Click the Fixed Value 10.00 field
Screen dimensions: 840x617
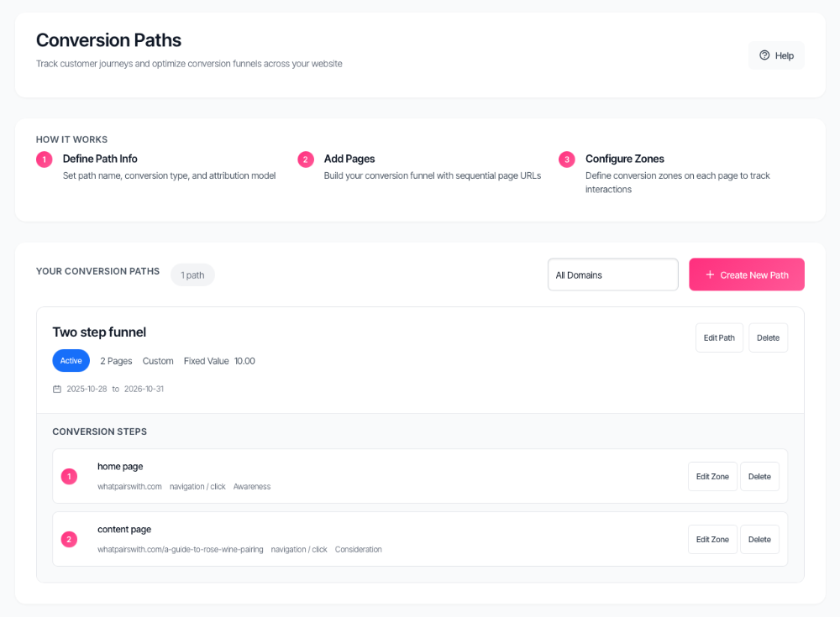pos(223,360)
